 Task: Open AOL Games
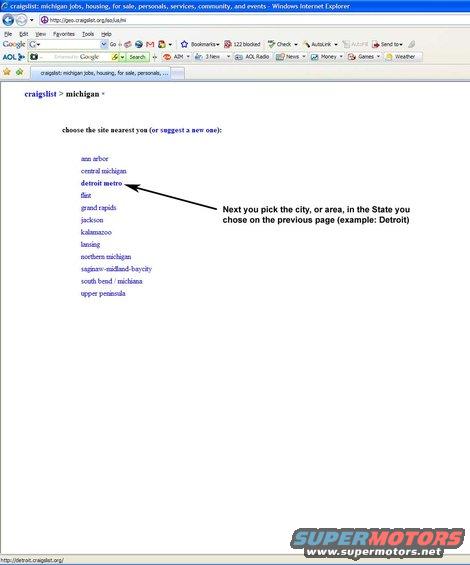tap(361, 57)
